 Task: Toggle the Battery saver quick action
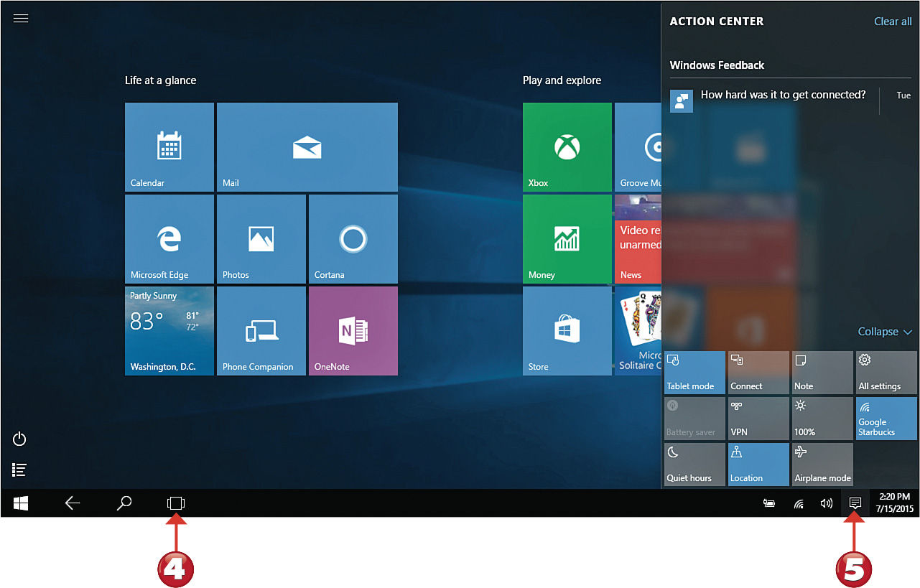pyautogui.click(x=694, y=419)
